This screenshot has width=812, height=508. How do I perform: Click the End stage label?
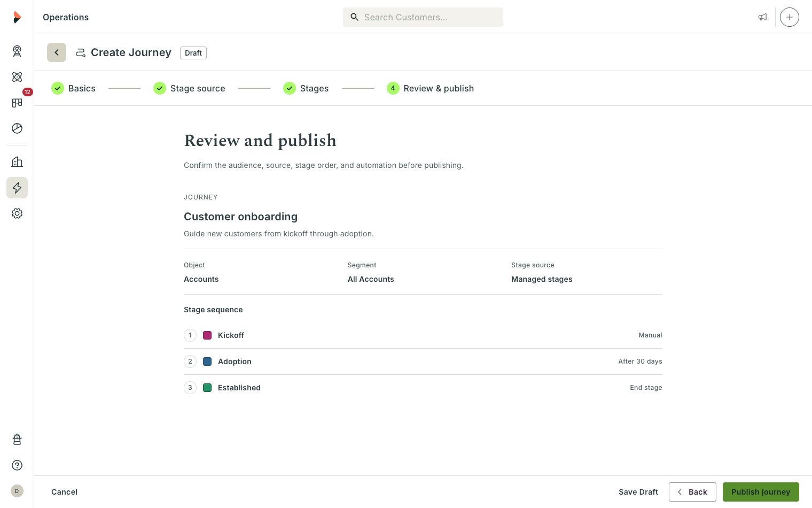pyautogui.click(x=646, y=388)
